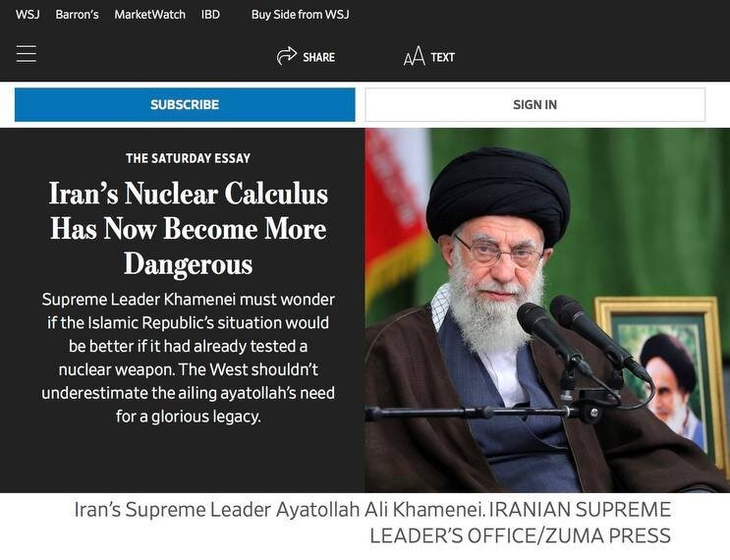Viewport: 730px width, 560px height.
Task: Click the SIGN IN button
Action: coord(534,105)
